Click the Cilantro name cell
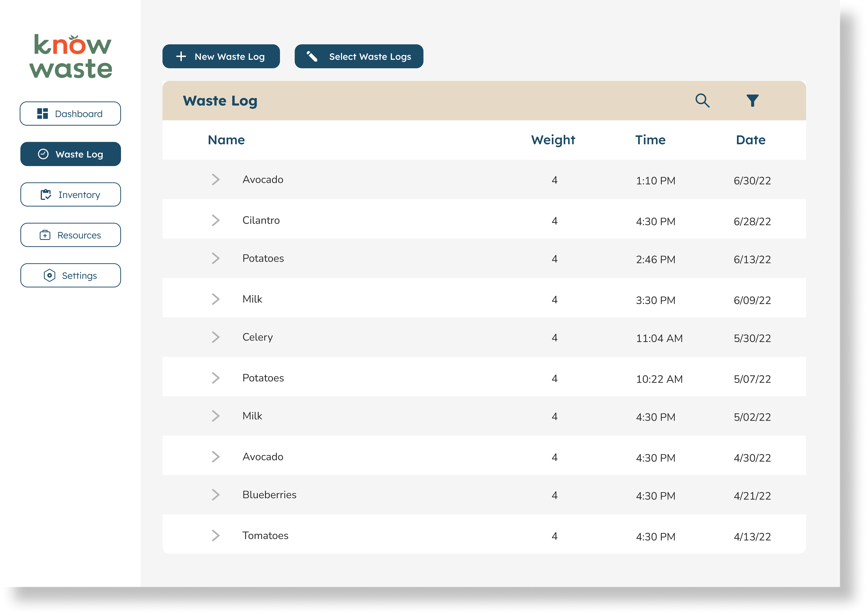Image resolution: width=868 pixels, height=615 pixels. (261, 220)
